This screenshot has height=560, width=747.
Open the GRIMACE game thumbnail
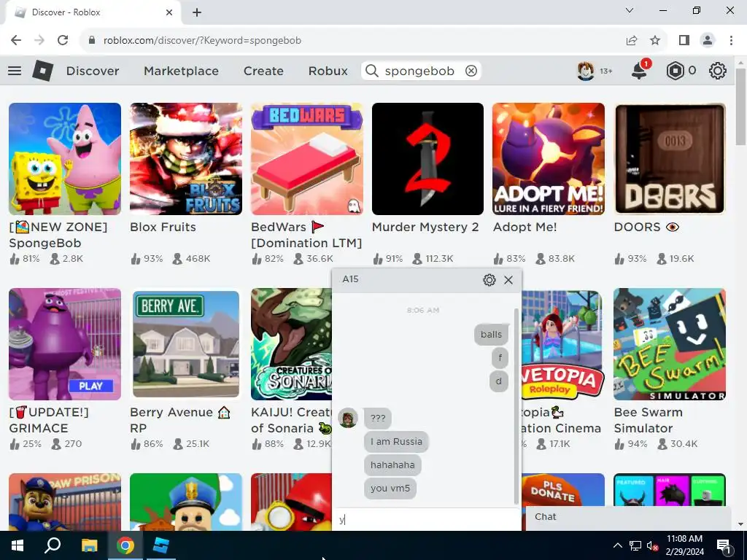[65, 344]
